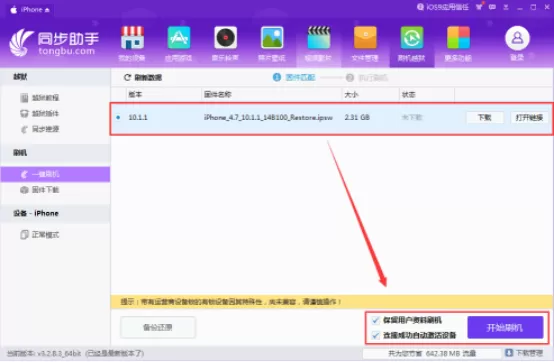Select one-click flash in sidebar
This screenshot has height=362, width=554.
tap(55, 174)
